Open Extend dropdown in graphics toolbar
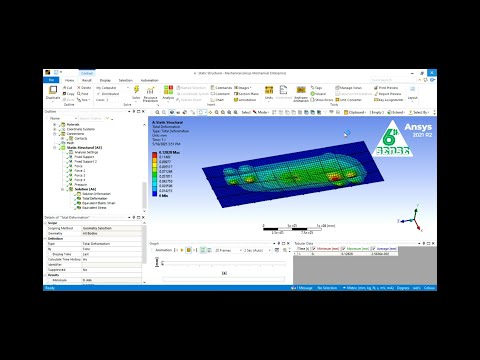Screen dimensions: 480x360 pyautogui.click(x=396, y=112)
